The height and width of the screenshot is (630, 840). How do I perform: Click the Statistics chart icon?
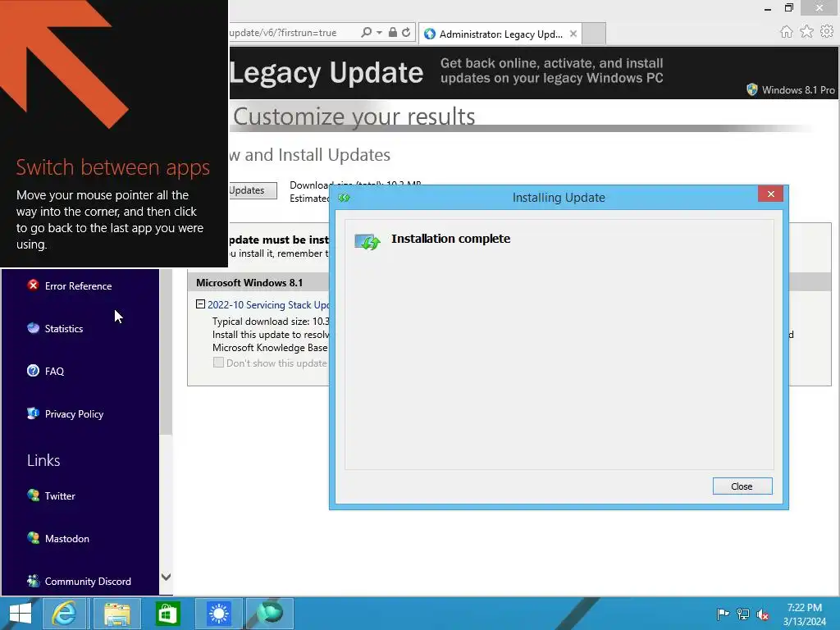tap(33, 328)
